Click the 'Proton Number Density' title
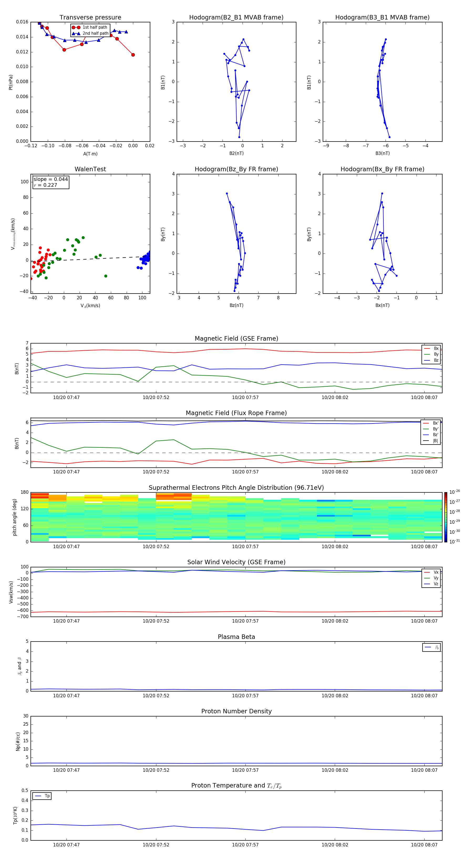Viewport: 473px width, 868px height. [236, 711]
